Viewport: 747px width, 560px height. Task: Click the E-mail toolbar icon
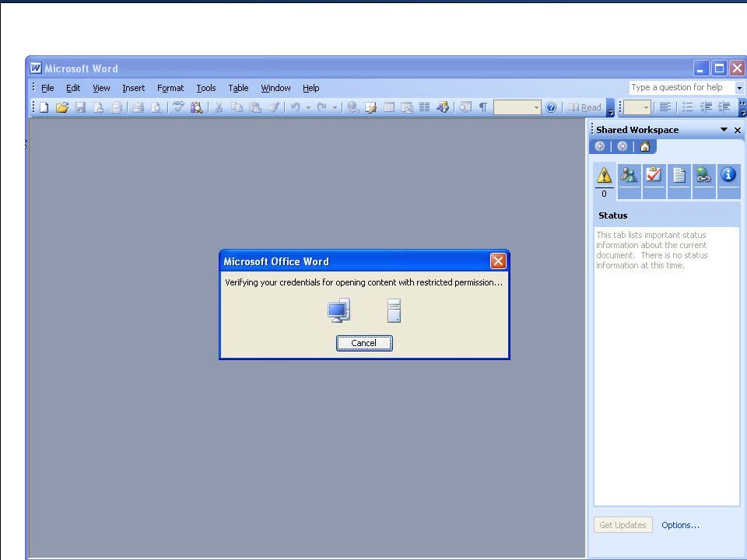tap(116, 107)
